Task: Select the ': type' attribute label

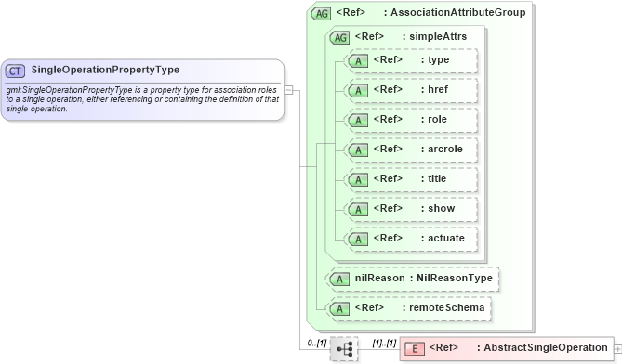Action: point(435,59)
